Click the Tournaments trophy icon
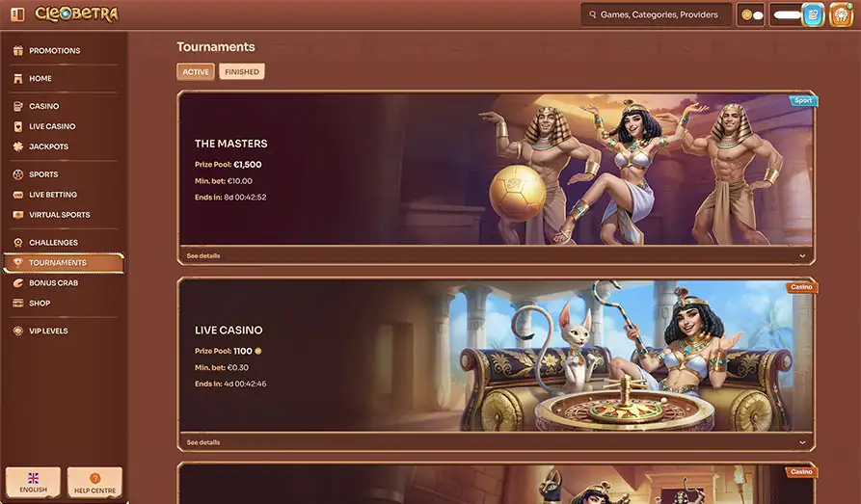The image size is (861, 504). coord(18,263)
